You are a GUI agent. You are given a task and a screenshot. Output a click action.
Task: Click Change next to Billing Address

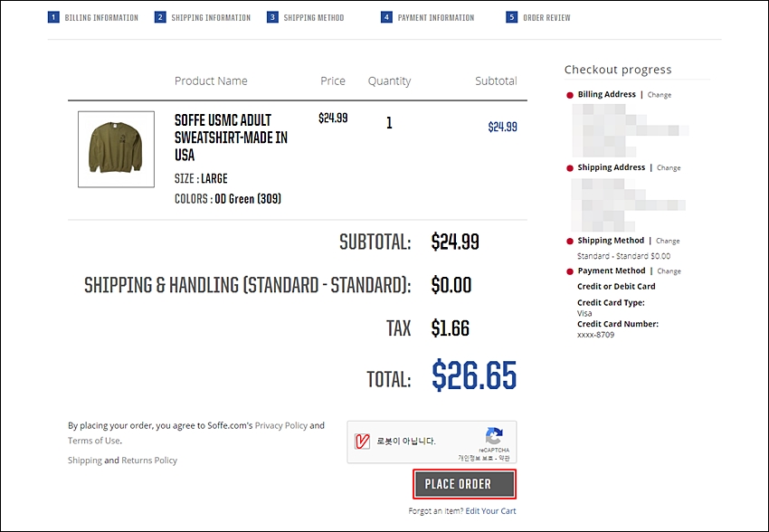click(660, 95)
